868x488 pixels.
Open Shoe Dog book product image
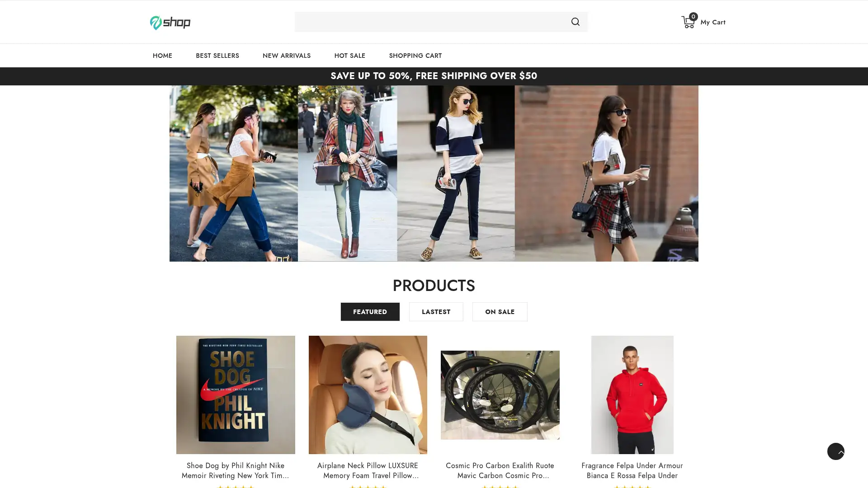236,394
